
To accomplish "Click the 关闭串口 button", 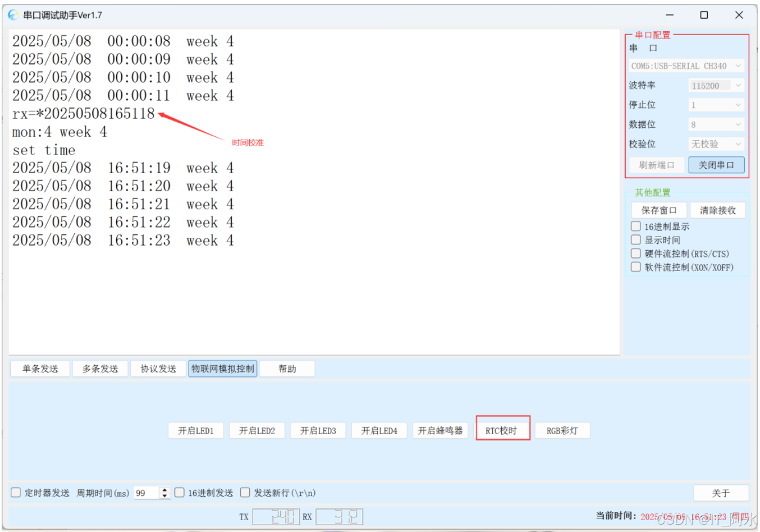I will click(x=716, y=165).
